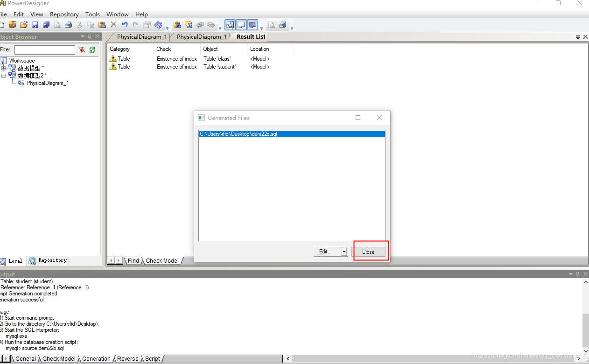
Task: Toggle the Output window view icon
Action: (241, 25)
